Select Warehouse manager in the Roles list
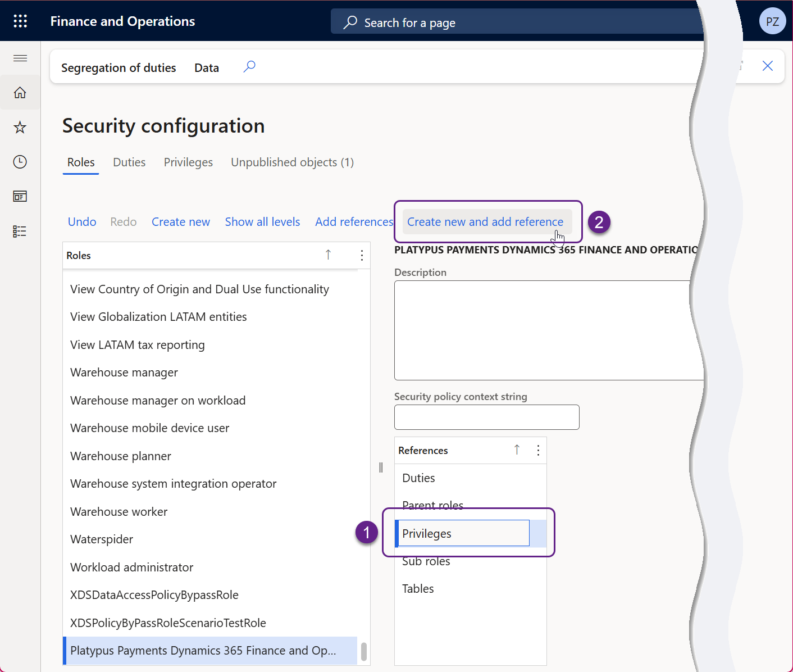The height and width of the screenshot is (672, 793). click(124, 373)
